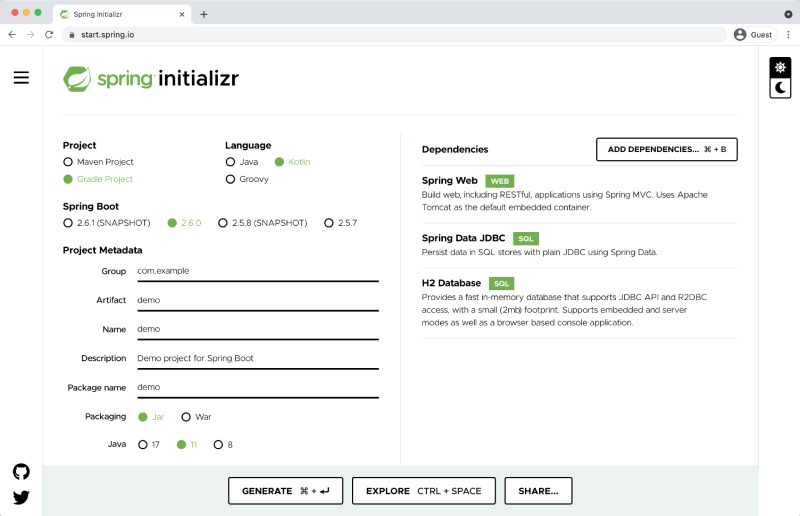The image size is (800, 516).
Task: Select Spring Boot 2.5.8 (SNAPSHOT)
Action: coord(263,223)
